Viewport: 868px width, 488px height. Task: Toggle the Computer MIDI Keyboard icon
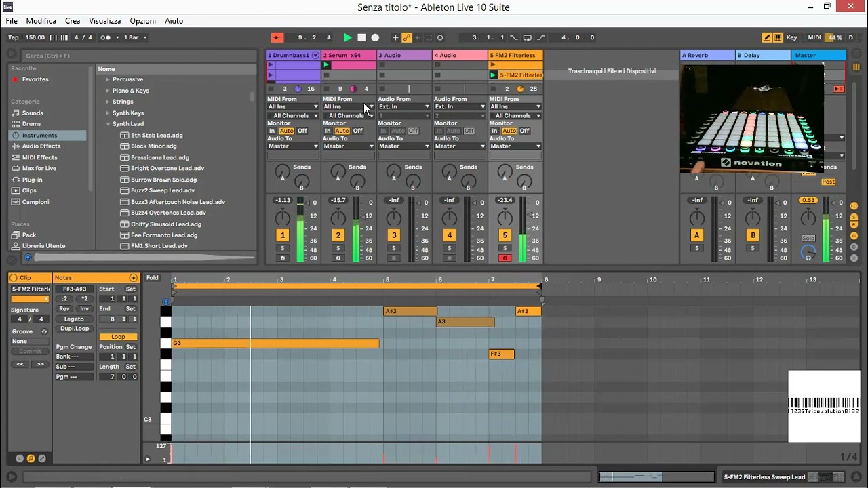pyautogui.click(x=778, y=38)
